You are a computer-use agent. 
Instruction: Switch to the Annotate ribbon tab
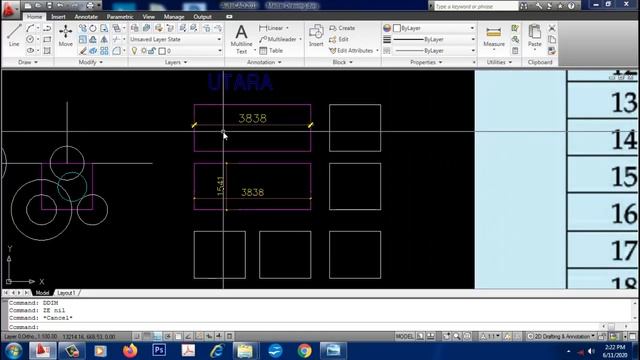[86, 17]
